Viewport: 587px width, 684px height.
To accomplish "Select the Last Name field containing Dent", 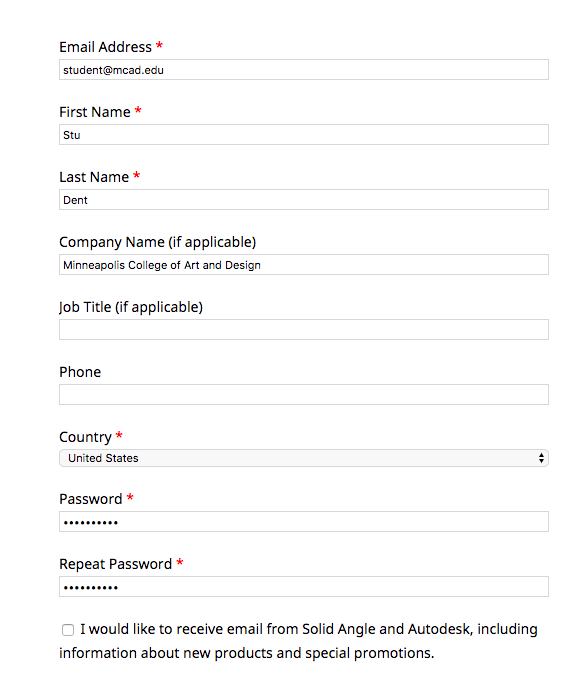I will 304,200.
